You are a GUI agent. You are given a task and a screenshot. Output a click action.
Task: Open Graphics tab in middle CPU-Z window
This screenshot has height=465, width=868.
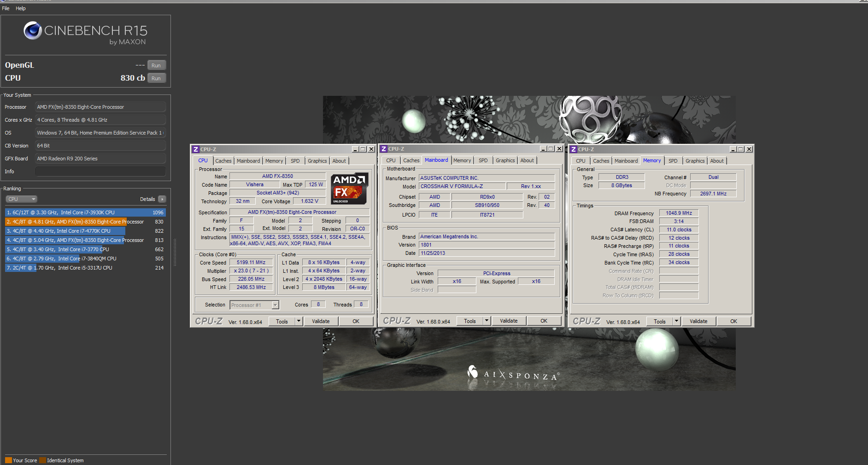click(x=505, y=160)
